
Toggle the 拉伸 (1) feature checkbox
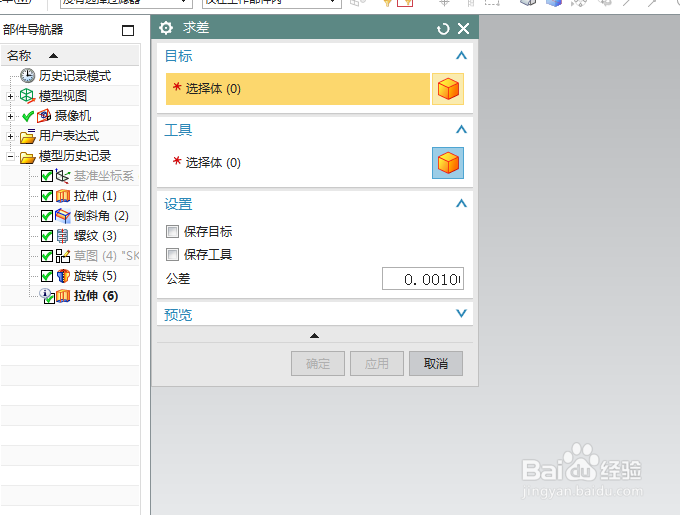(x=47, y=196)
